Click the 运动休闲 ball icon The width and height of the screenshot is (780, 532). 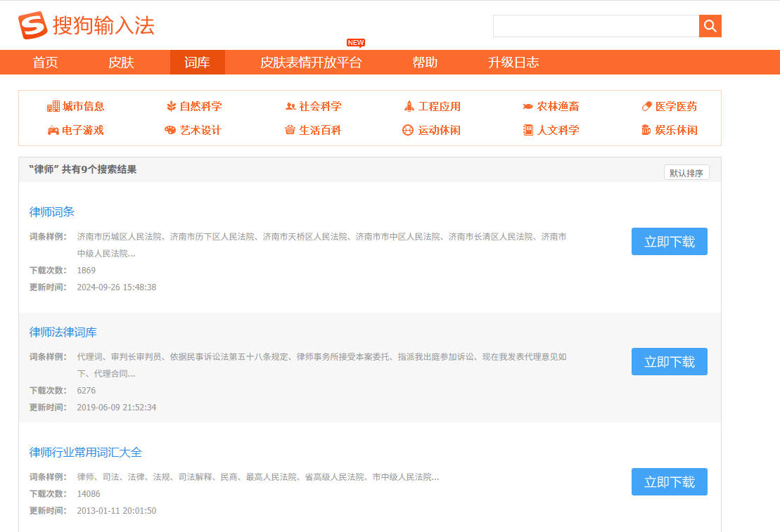tap(408, 130)
